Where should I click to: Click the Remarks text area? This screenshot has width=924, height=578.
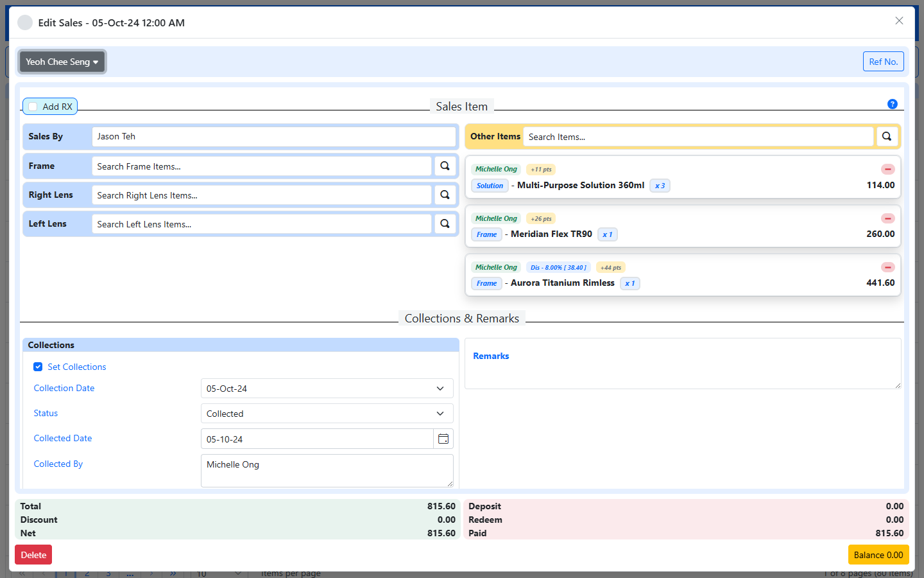click(x=683, y=363)
